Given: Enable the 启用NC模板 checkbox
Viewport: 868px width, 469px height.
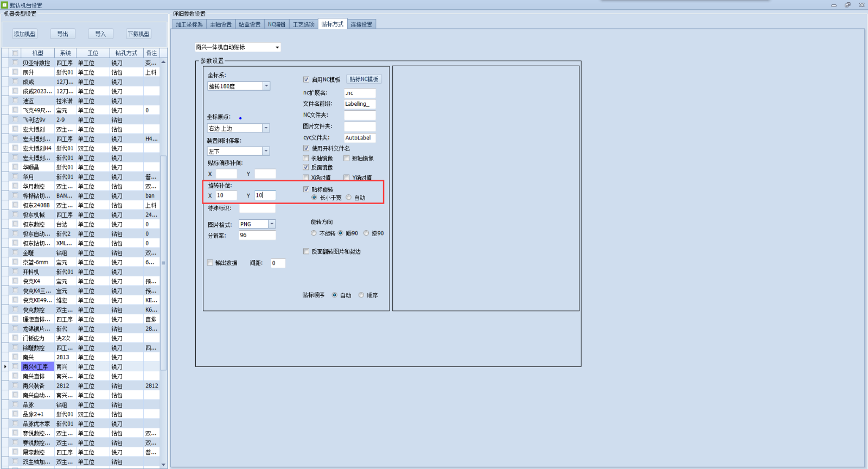Looking at the screenshot, I should 306,79.
